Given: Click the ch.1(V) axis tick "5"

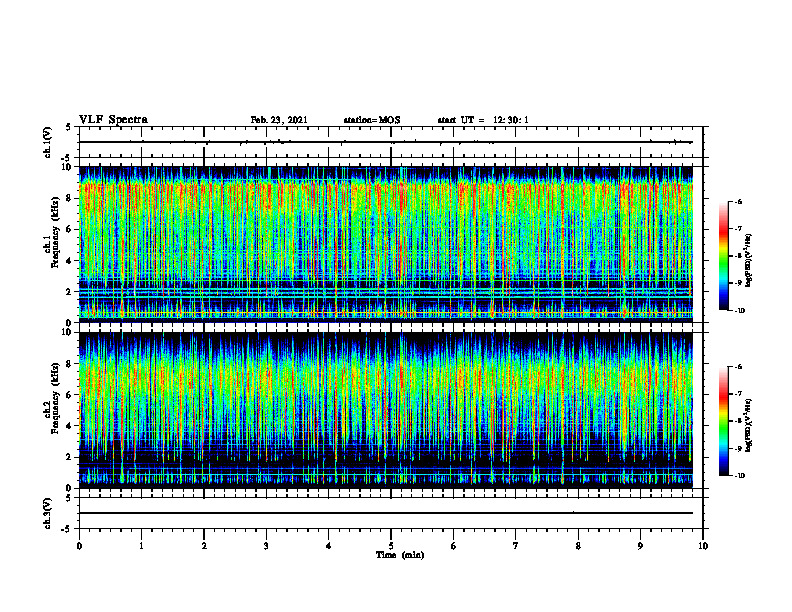Looking at the screenshot, I should (70, 128).
